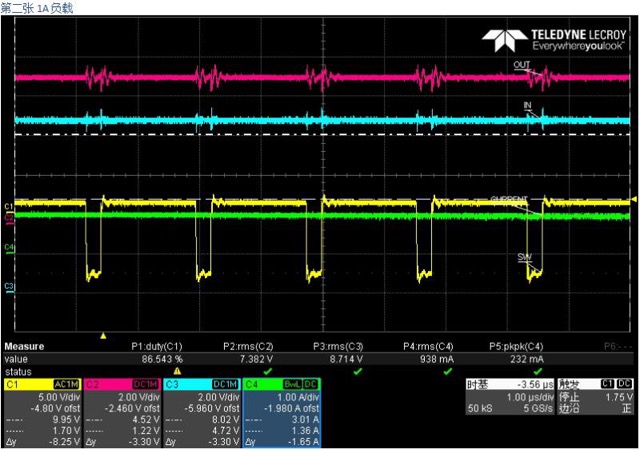Open the C2 channel descriptor box
This screenshot has height=450, width=640.
(122, 413)
